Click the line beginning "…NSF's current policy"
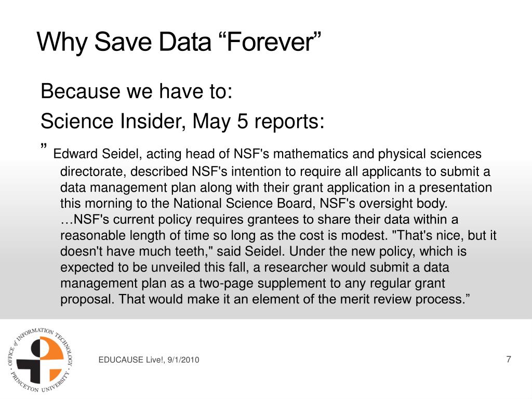Image resolution: width=532 pixels, height=399 pixels. pyautogui.click(x=259, y=220)
